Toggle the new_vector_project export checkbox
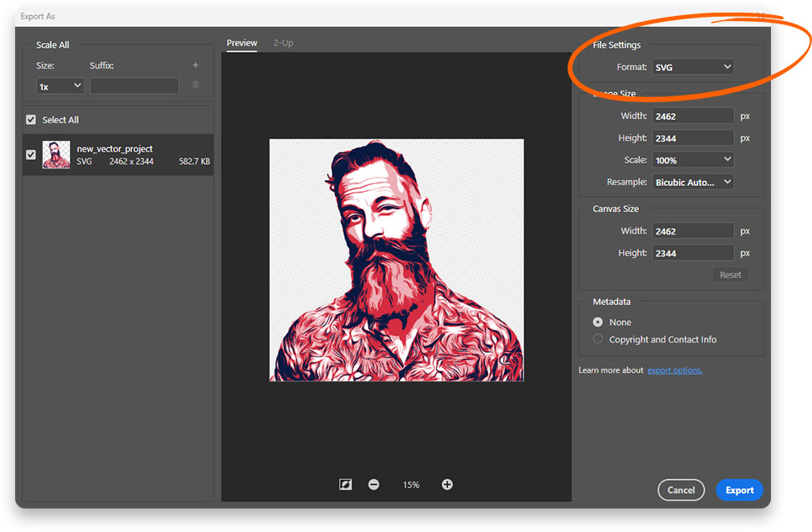 click(x=31, y=154)
